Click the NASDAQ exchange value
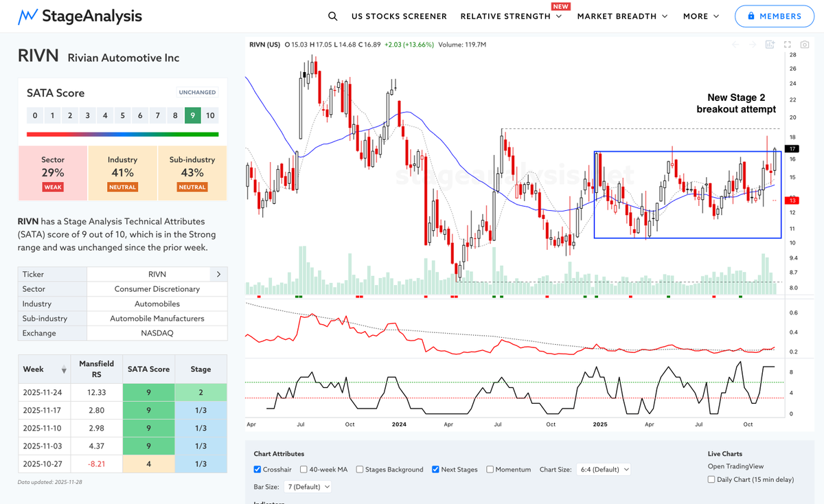 pyautogui.click(x=157, y=333)
